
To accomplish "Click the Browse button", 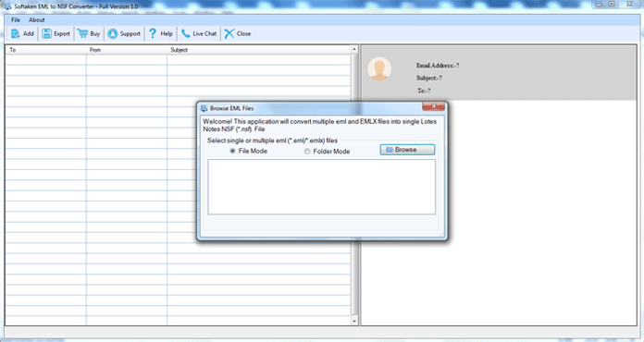I will point(407,150).
